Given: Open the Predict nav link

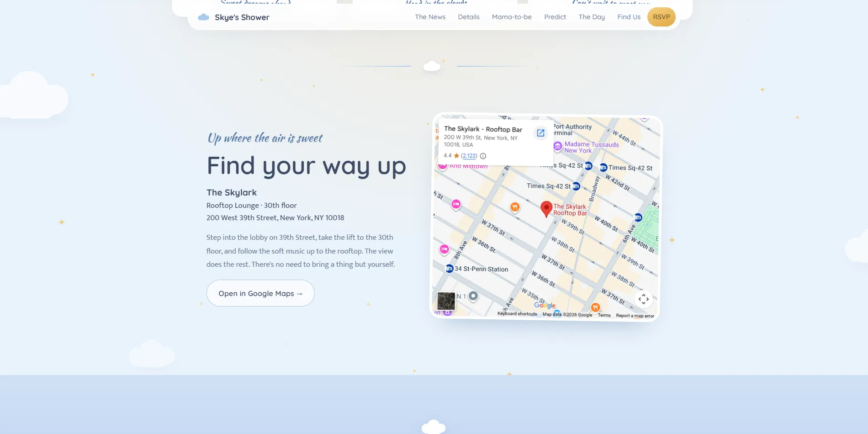Looking at the screenshot, I should 555,17.
